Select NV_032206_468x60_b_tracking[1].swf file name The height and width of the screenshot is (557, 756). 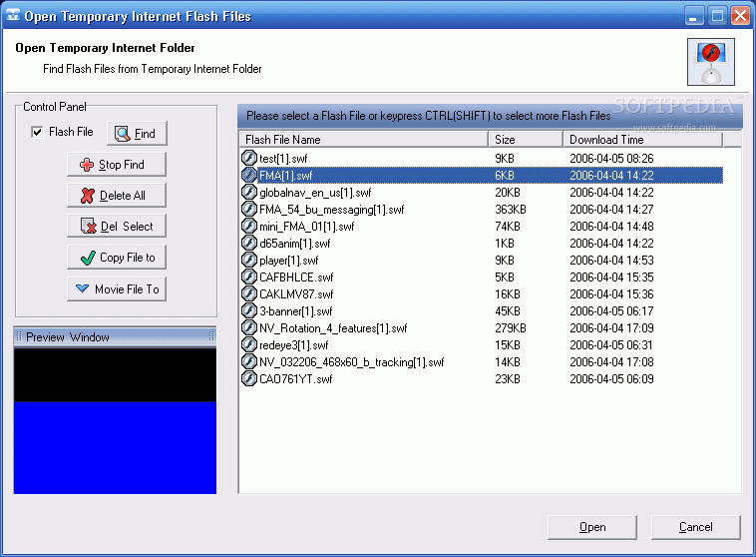pyautogui.click(x=351, y=362)
